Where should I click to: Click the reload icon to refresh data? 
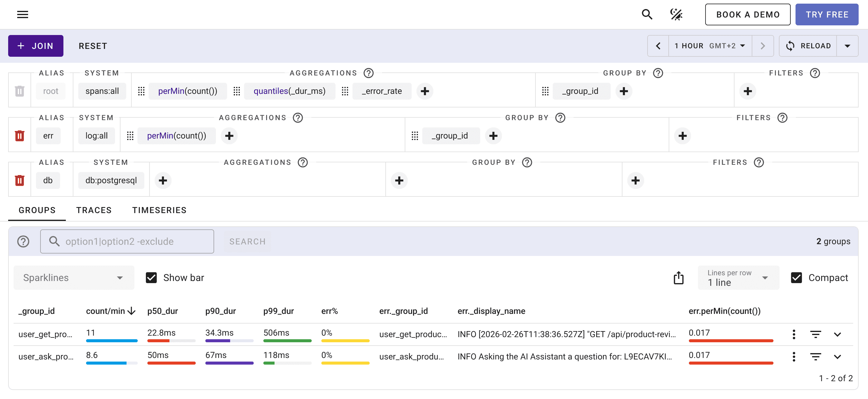791,46
